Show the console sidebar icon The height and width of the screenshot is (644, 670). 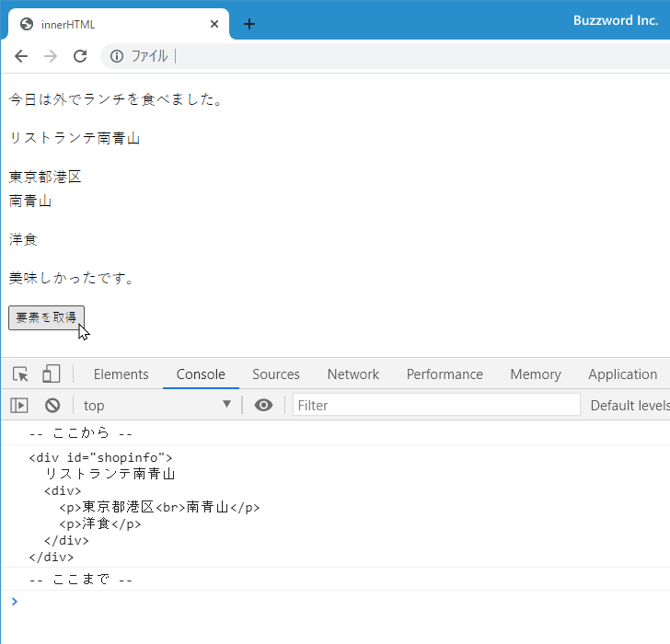pos(19,406)
